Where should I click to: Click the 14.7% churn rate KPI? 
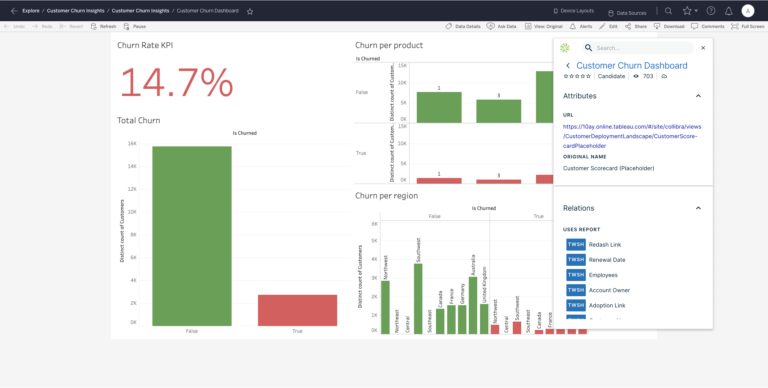click(176, 82)
